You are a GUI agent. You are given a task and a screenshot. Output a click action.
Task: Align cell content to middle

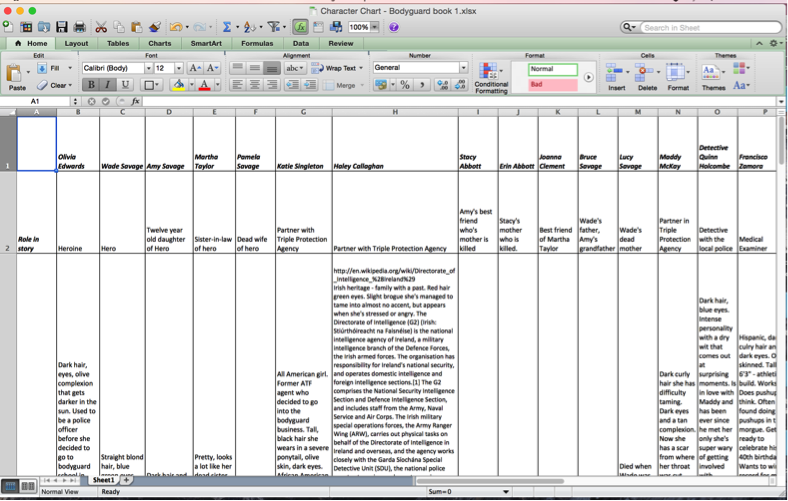tap(254, 68)
